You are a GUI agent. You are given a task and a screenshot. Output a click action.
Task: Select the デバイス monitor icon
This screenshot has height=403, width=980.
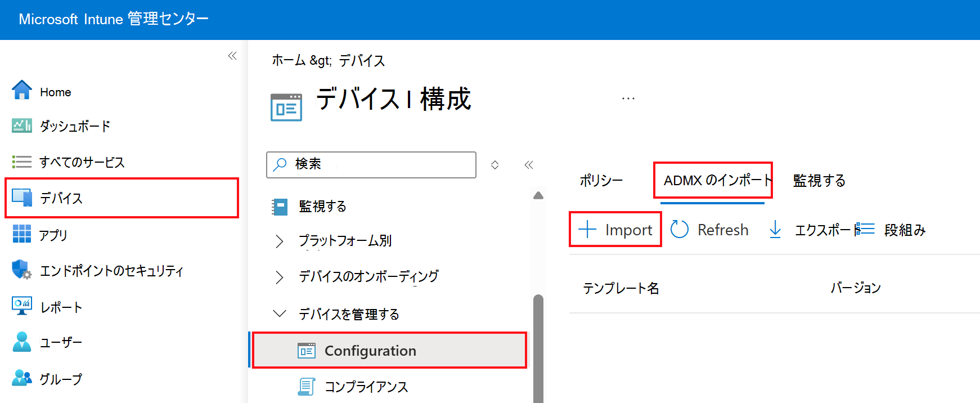(22, 198)
